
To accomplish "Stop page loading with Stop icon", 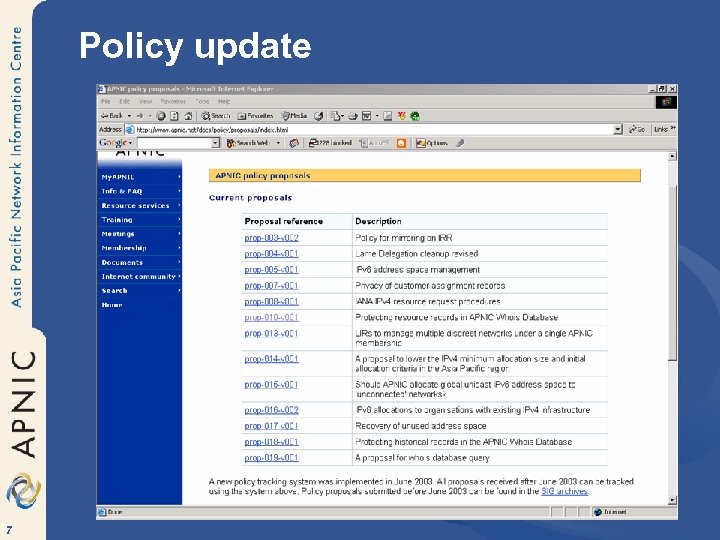I will (x=161, y=116).
